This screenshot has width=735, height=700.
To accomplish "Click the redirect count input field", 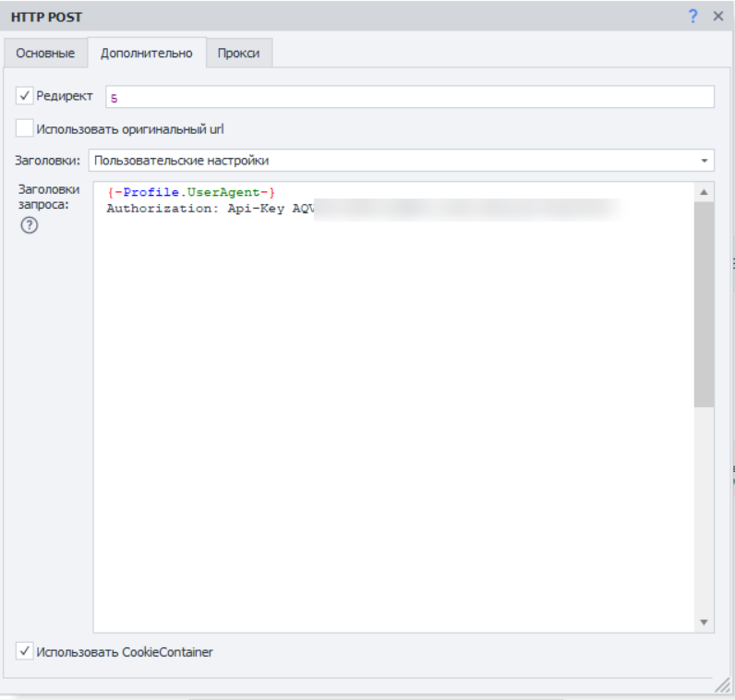I will [x=410, y=97].
